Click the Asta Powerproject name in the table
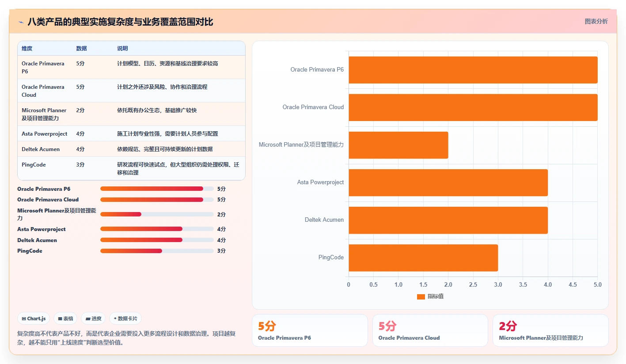The image size is (626, 364). coord(45,133)
